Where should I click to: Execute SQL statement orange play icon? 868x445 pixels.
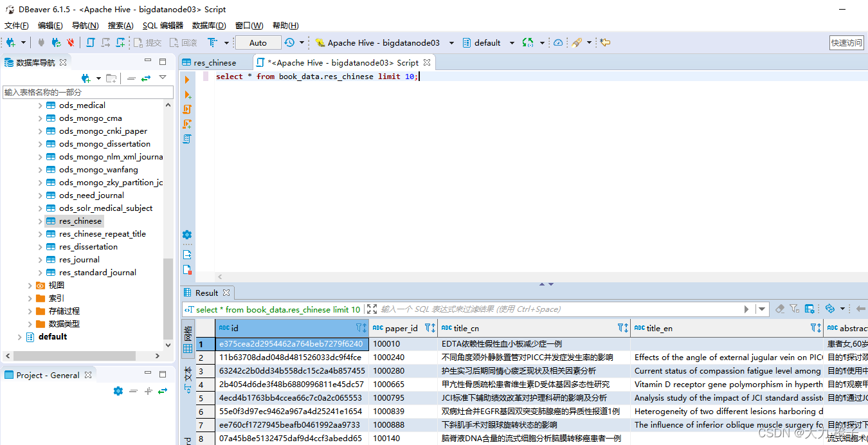coord(187,80)
